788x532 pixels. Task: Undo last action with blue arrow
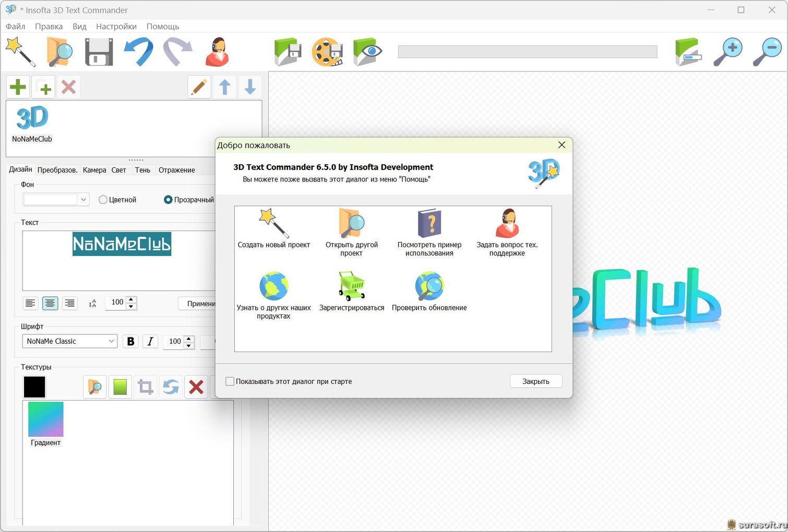tap(139, 52)
